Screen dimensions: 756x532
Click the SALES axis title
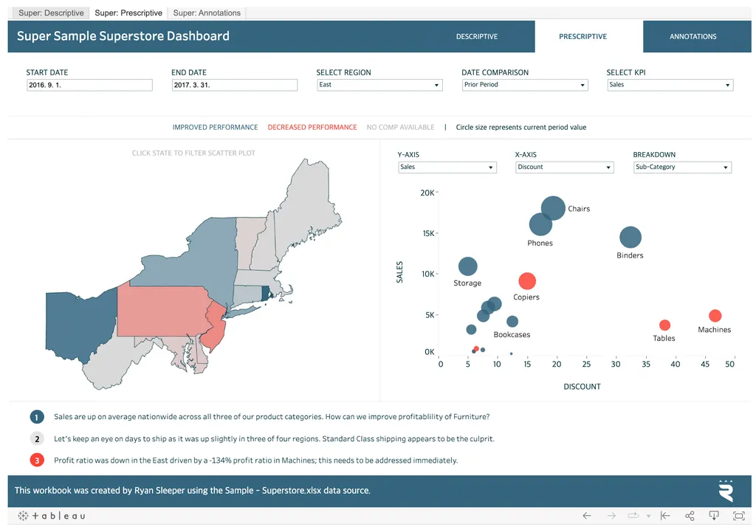pyautogui.click(x=399, y=272)
